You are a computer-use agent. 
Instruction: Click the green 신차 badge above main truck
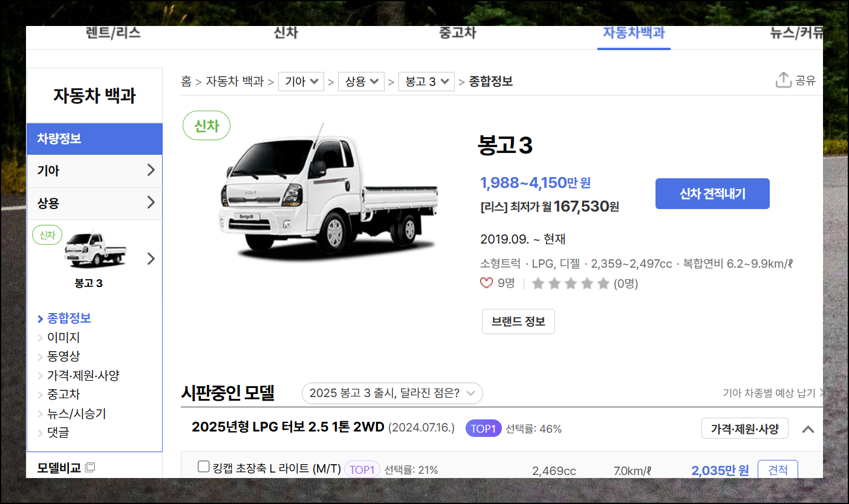(206, 126)
